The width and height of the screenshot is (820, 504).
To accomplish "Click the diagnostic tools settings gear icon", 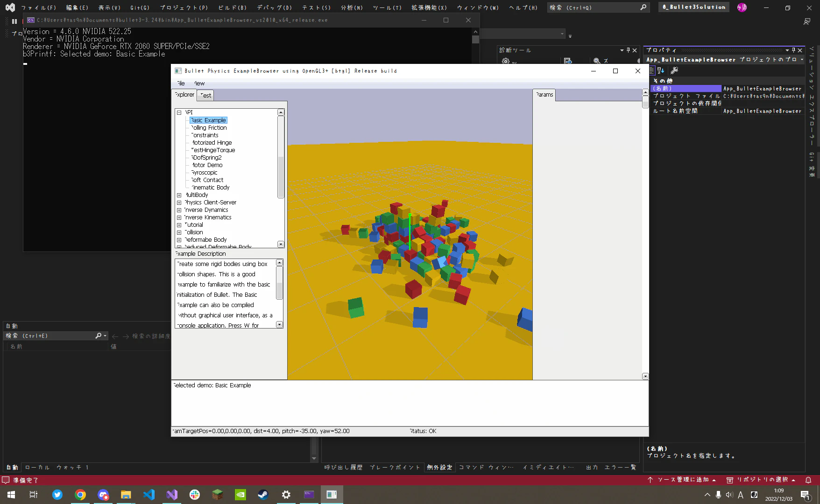I will (x=505, y=61).
